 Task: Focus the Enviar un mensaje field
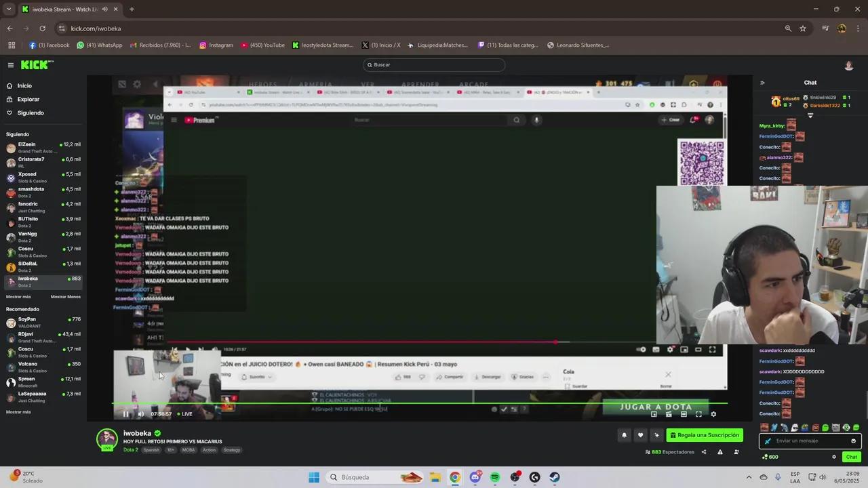[x=810, y=441]
